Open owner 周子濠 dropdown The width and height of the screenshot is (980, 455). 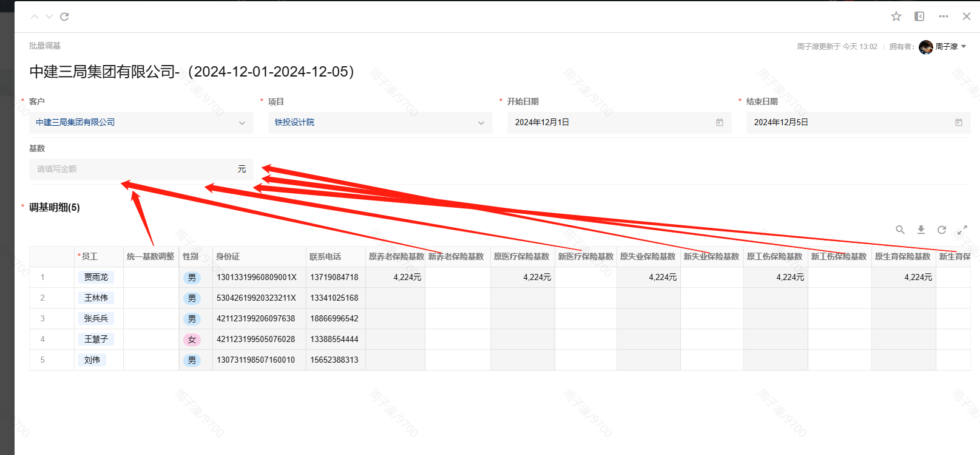point(964,47)
